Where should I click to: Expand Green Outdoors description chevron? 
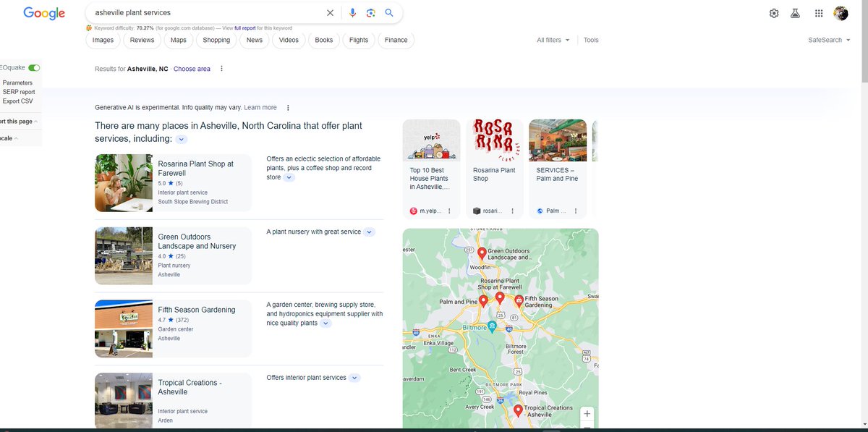369,232
